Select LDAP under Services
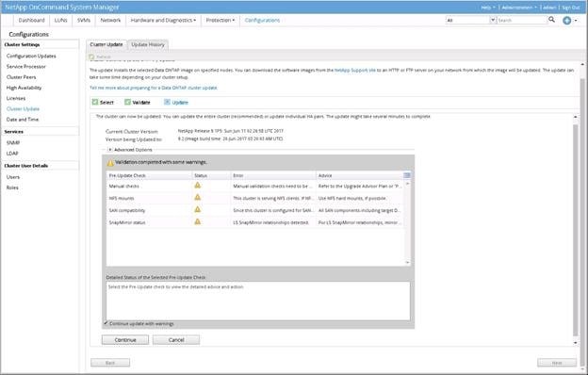 pyautogui.click(x=12, y=154)
